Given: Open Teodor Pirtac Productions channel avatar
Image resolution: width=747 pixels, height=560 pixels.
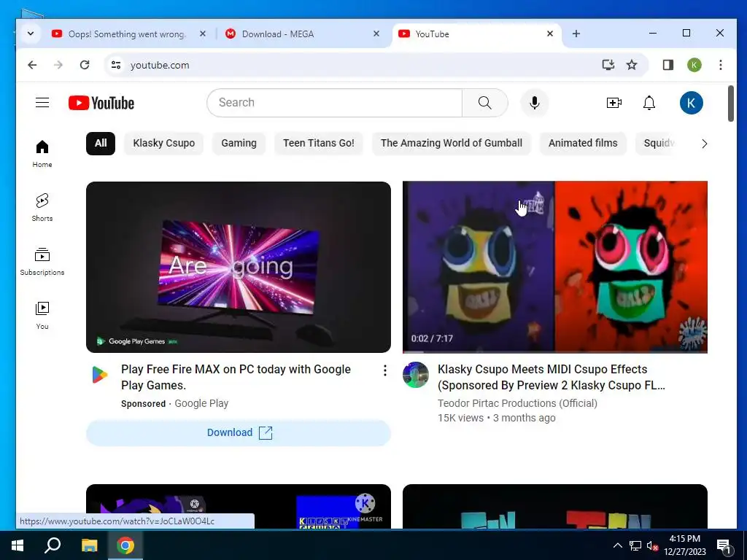Looking at the screenshot, I should pos(415,375).
